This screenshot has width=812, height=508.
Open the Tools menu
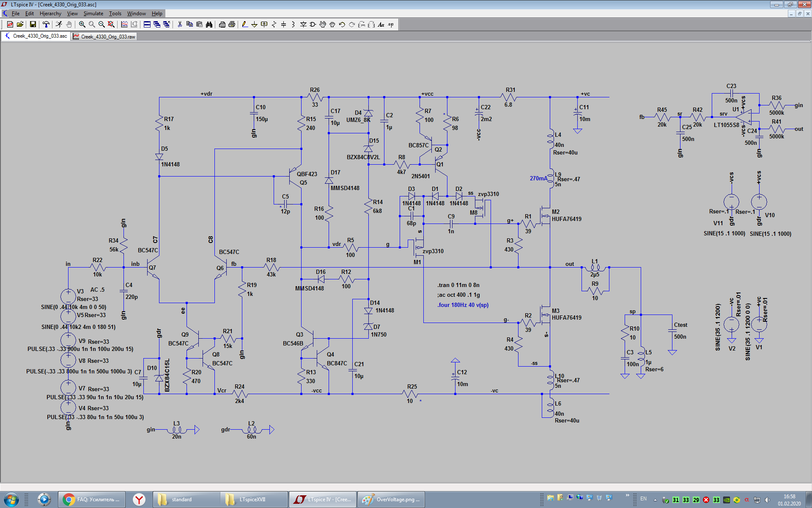[x=115, y=14]
